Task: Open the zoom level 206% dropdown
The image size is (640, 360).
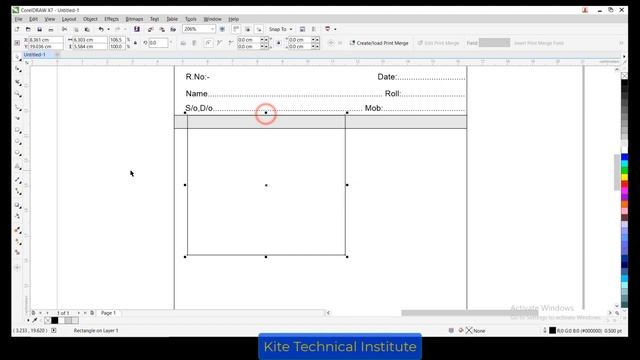Action: tap(212, 29)
